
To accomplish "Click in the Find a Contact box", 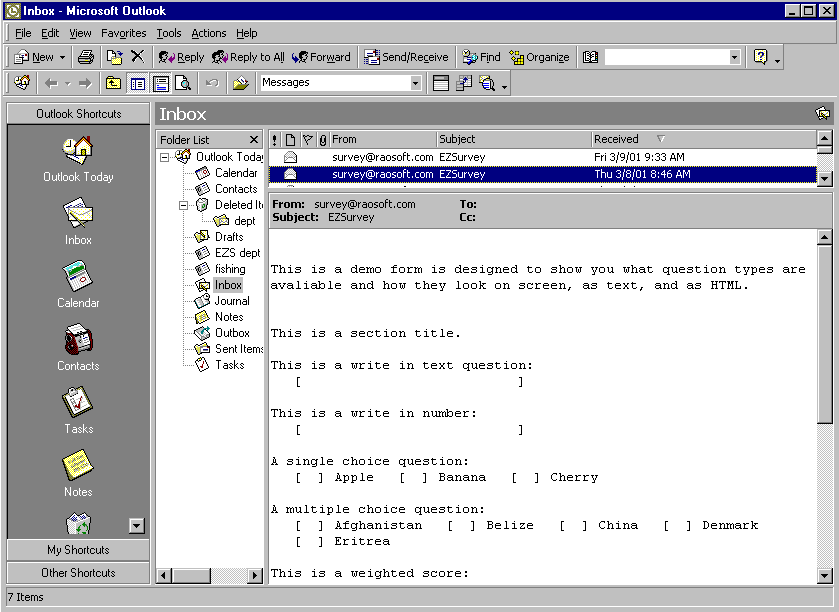I will 667,57.
